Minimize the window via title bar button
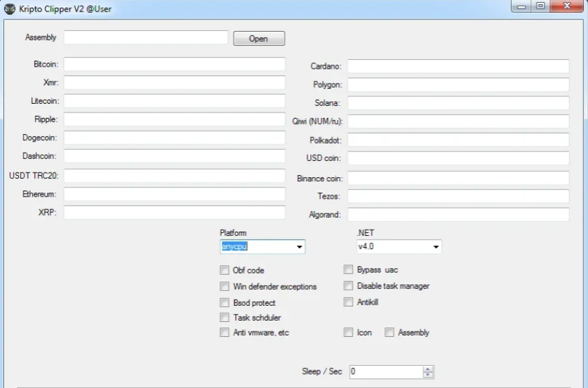This screenshot has height=388, width=588. point(522,7)
